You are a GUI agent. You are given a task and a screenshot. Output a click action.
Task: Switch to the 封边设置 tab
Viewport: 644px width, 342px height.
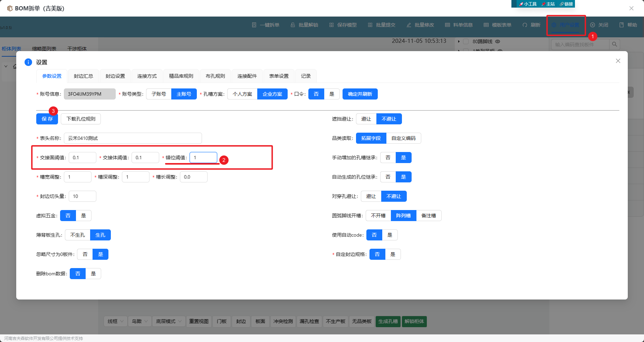[115, 76]
